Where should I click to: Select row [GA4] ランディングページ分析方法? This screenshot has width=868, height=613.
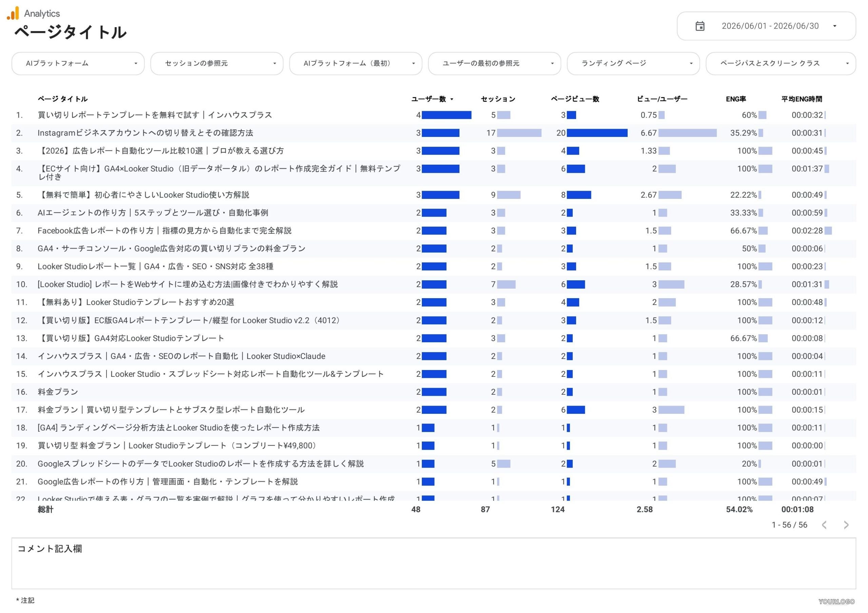tap(434, 428)
